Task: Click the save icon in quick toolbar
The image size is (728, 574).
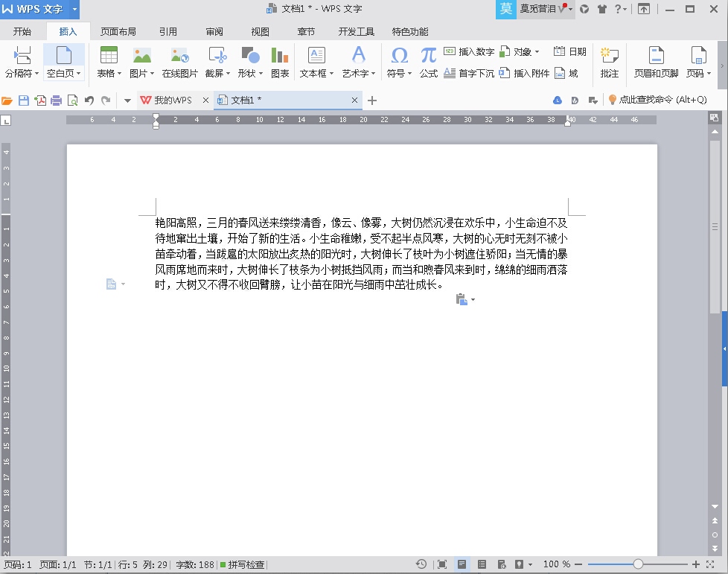Action: pos(24,101)
